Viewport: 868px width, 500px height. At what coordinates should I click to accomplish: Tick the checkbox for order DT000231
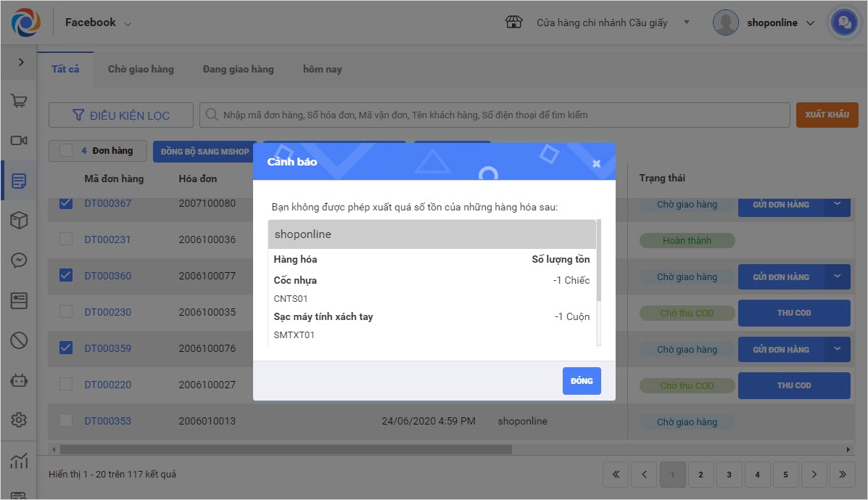[66, 239]
